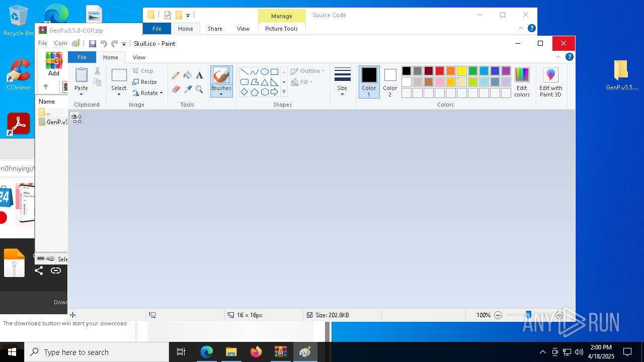The image size is (644, 362).
Task: Click the Copy icon in Clipboard group
Action: (x=97, y=82)
